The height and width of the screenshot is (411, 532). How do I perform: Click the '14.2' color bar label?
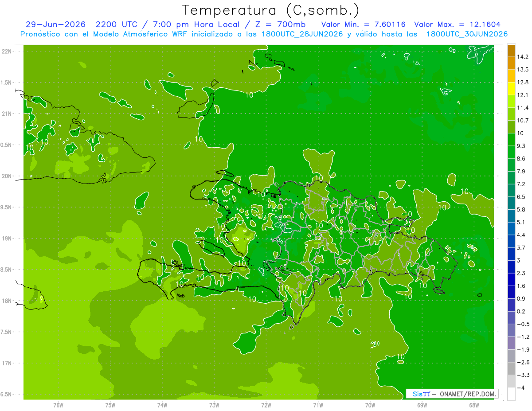[523, 57]
